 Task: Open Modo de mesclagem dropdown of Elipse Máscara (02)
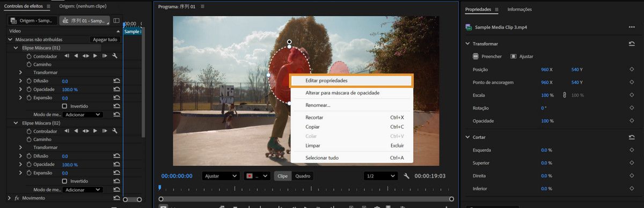(83, 190)
